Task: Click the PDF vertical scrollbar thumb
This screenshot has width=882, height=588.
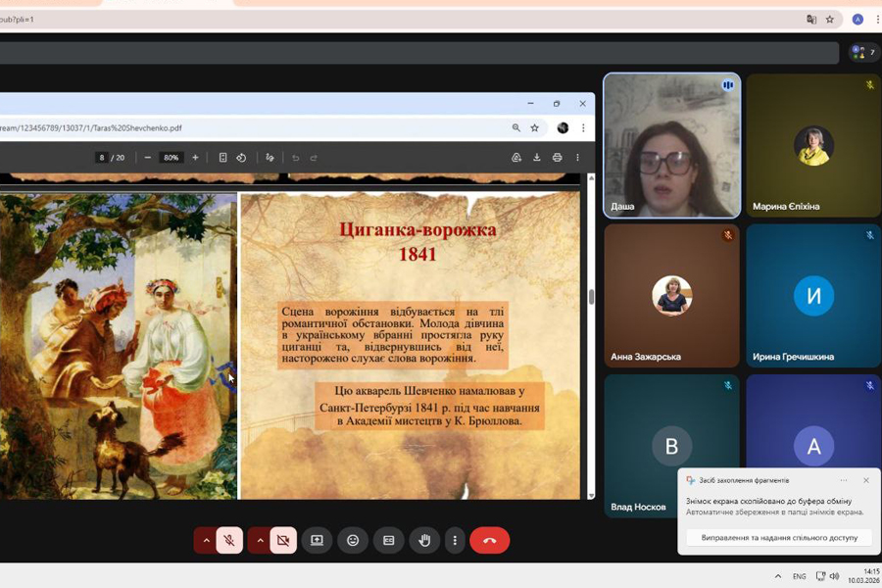Action: coord(590,297)
